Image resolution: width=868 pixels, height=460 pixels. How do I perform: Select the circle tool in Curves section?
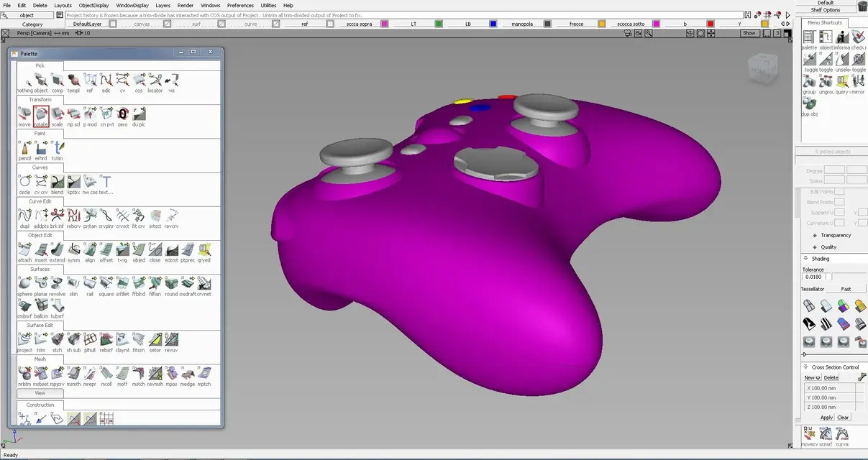[x=24, y=181]
